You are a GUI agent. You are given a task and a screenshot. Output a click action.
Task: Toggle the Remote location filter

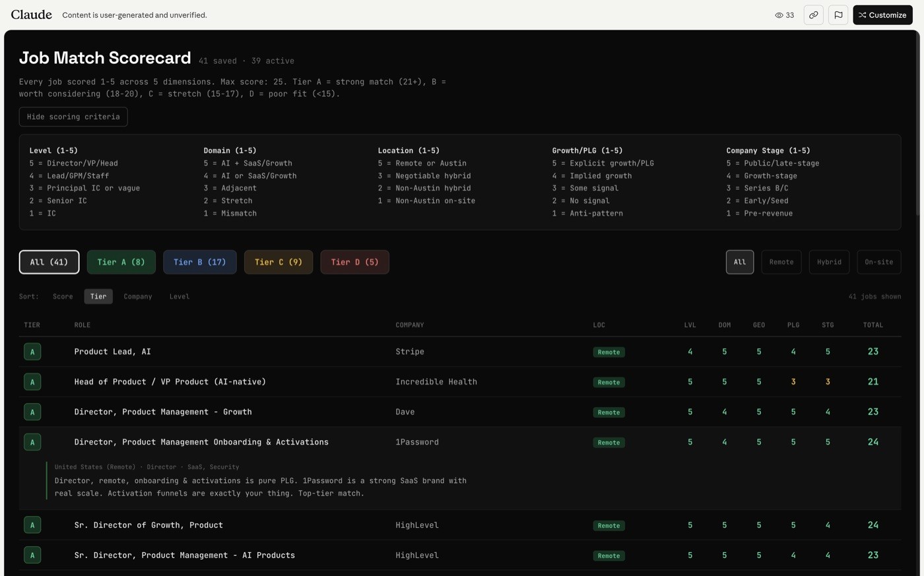tap(781, 262)
